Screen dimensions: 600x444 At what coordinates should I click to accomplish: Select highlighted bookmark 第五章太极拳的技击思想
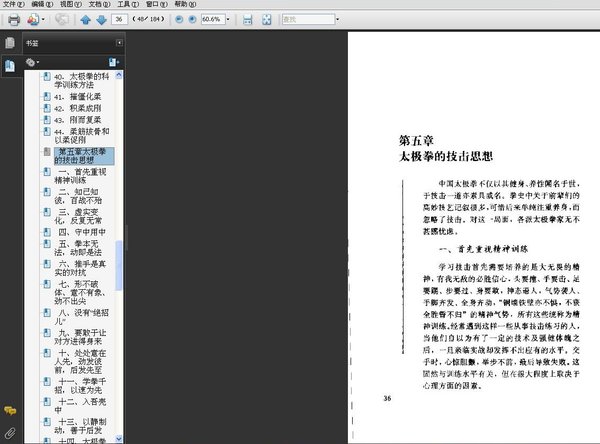point(84,156)
